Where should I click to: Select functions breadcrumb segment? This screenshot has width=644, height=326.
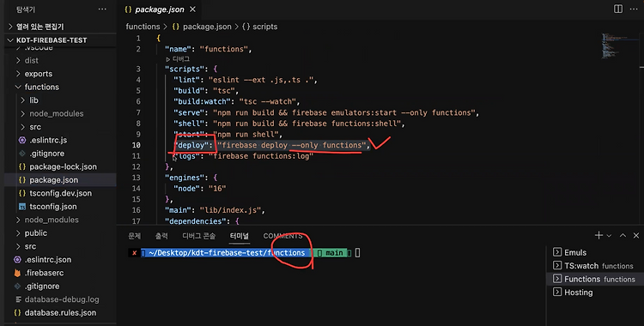coord(143,27)
